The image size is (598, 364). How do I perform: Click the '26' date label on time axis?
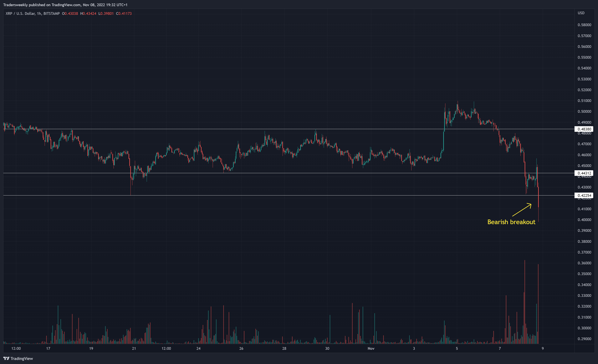click(x=241, y=348)
